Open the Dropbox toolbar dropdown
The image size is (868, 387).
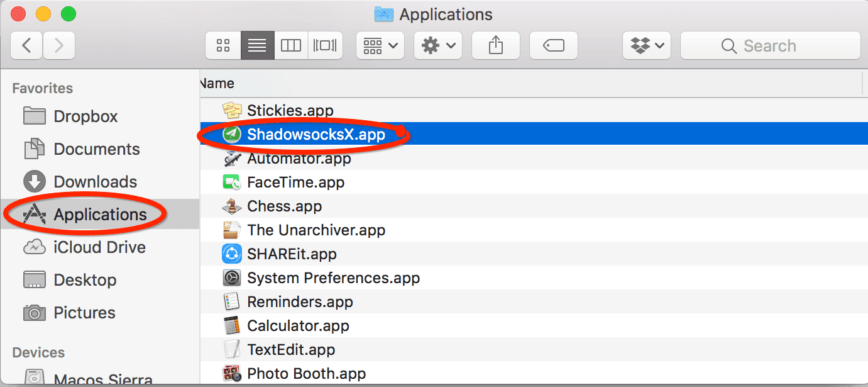point(647,45)
